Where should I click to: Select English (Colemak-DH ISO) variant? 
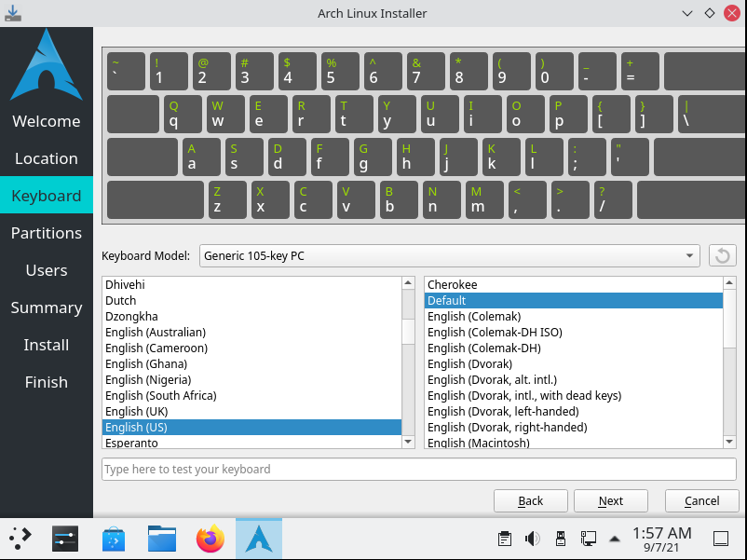click(574, 333)
